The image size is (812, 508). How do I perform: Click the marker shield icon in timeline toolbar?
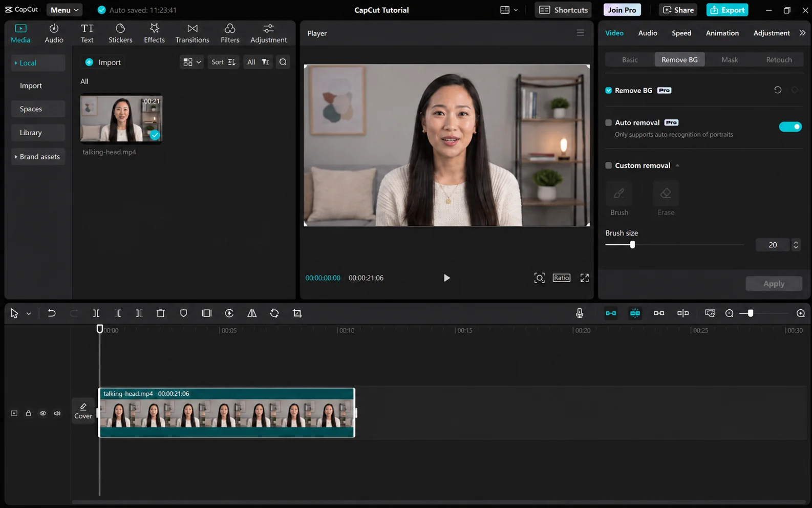[184, 313]
